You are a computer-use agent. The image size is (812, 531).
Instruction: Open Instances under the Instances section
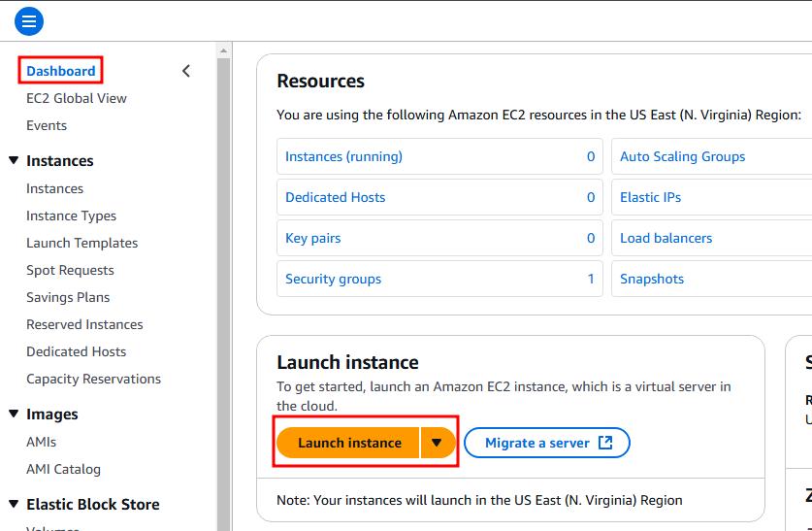click(x=55, y=188)
